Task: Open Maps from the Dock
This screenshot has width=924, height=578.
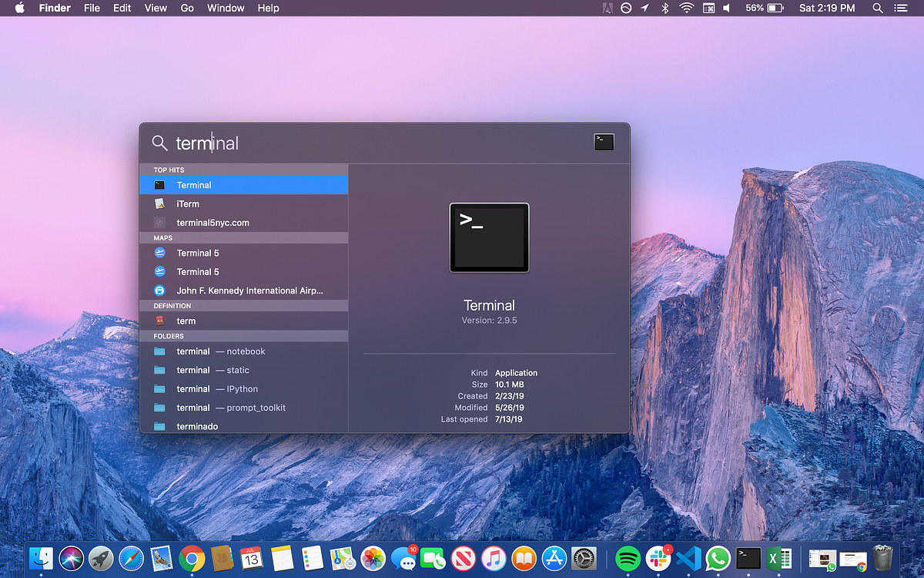Action: (x=342, y=558)
